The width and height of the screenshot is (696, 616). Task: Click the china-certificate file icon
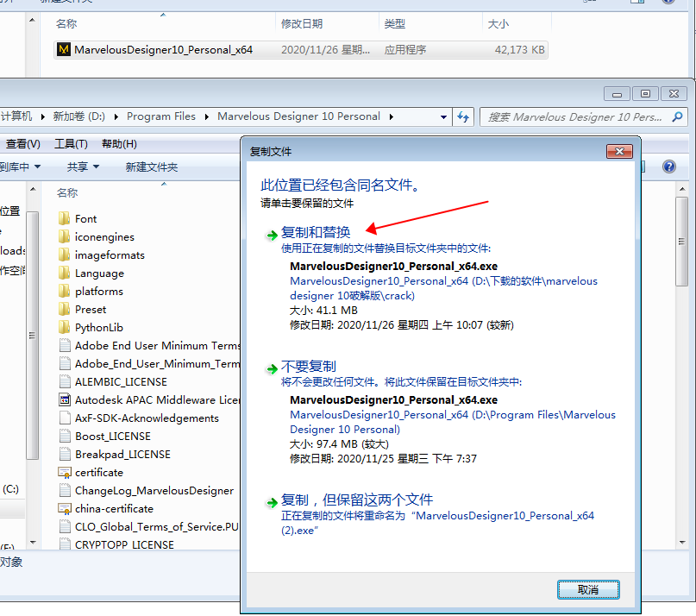(x=64, y=509)
